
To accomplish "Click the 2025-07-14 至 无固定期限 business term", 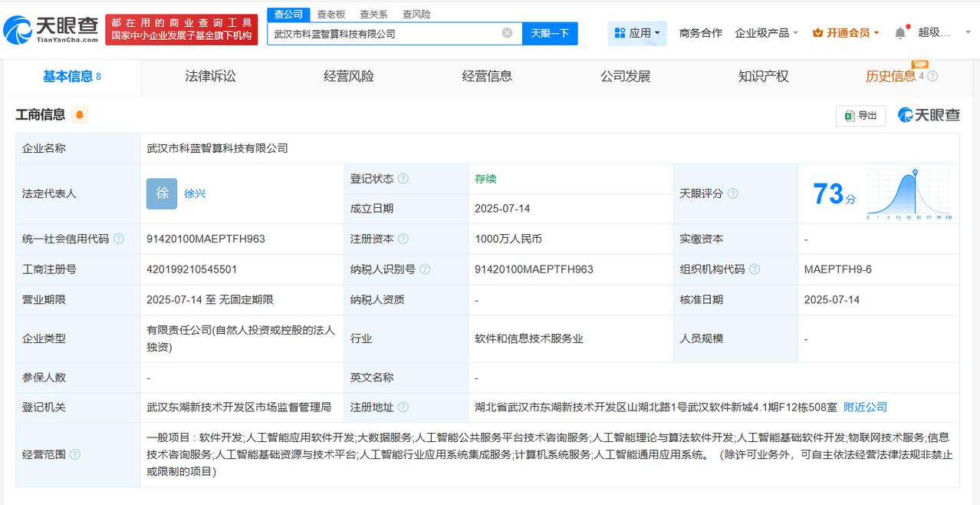I will click(210, 300).
